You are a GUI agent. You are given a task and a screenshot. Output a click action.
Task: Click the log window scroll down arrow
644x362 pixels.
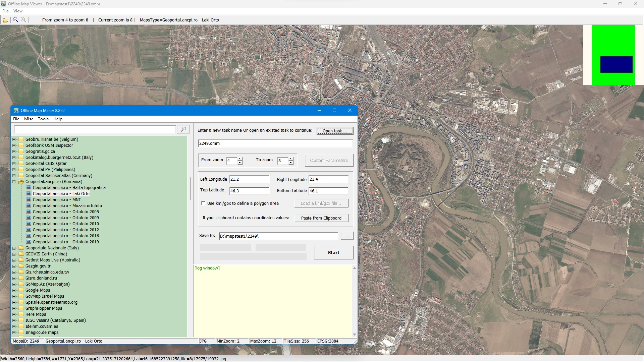pos(355,335)
